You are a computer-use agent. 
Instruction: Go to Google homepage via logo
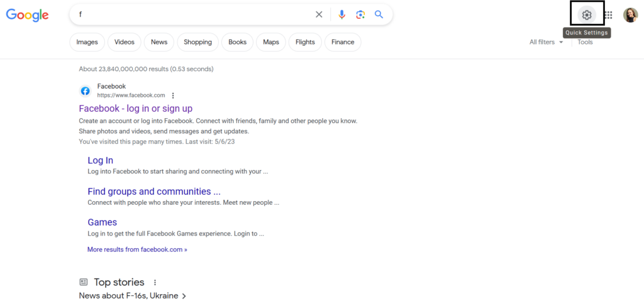27,15
